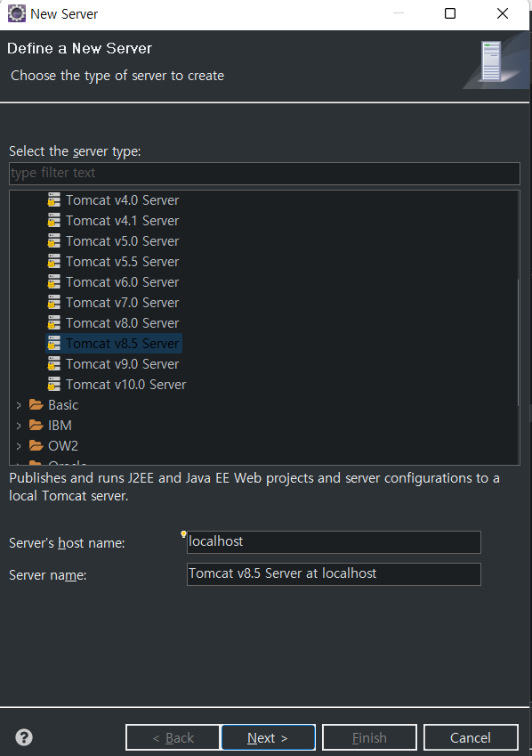Select Tomcat v9.0 Server server icon
Screen dimensions: 532x756
pos(54,364)
